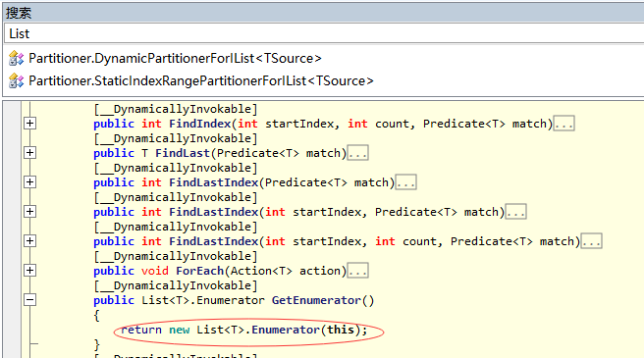Collapse the GetEnumerator() method body
This screenshot has width=644, height=358.
[x=30, y=300]
